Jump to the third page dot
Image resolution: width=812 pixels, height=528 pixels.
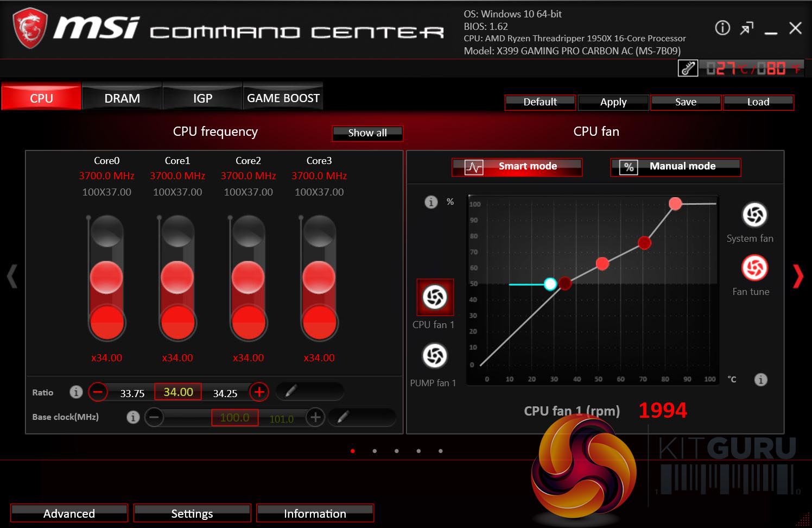click(x=397, y=451)
